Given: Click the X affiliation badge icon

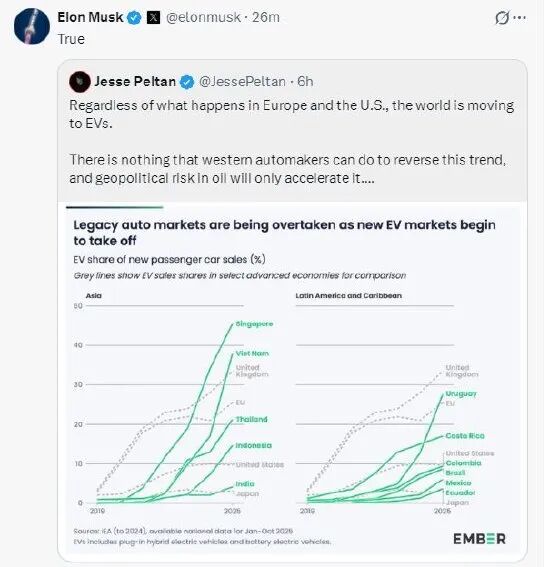Looking at the screenshot, I should [x=153, y=17].
